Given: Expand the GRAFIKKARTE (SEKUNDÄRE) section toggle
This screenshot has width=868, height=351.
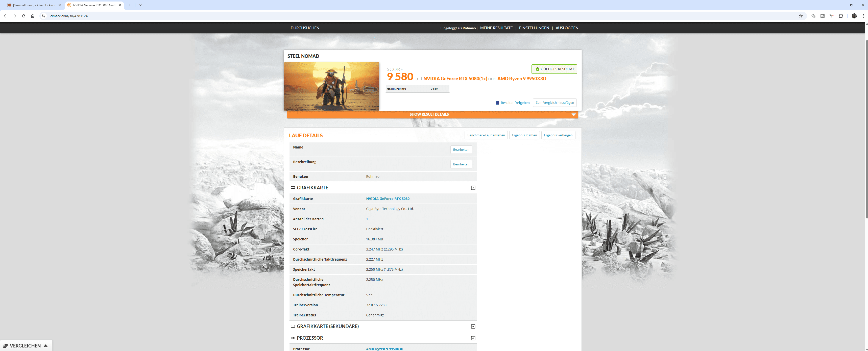Looking at the screenshot, I should point(473,327).
